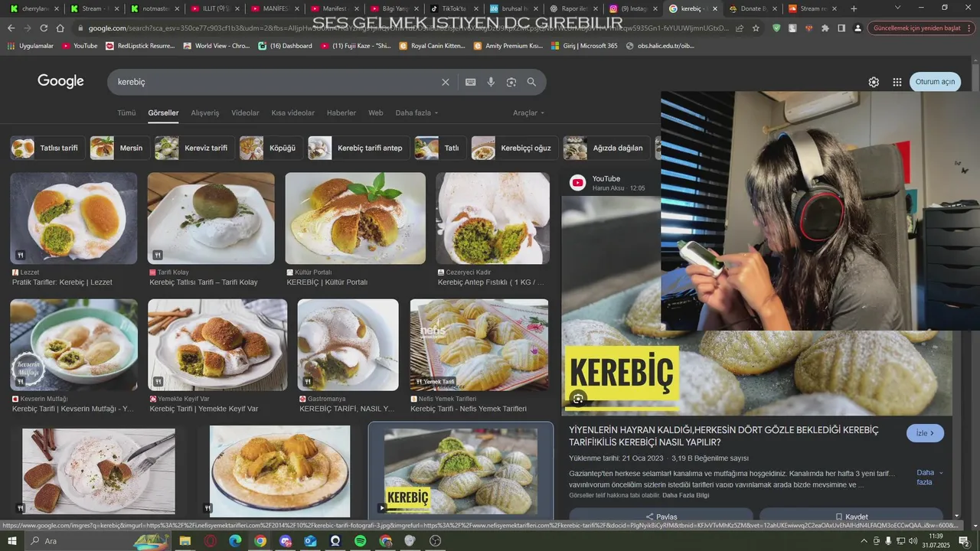Select the Kereviz tarifi filter chip
980x551 pixels.
tap(194, 148)
